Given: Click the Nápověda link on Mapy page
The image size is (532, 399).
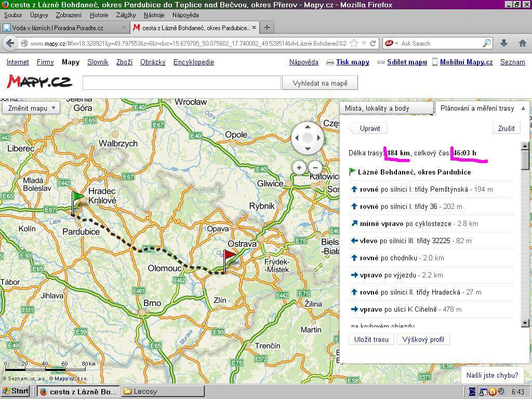Looking at the screenshot, I should pos(303,62).
